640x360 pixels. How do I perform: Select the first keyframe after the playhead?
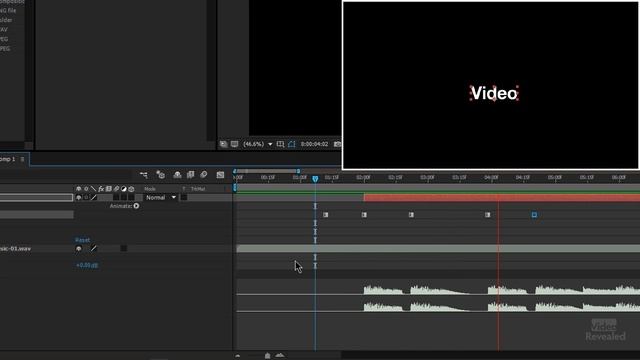325,215
